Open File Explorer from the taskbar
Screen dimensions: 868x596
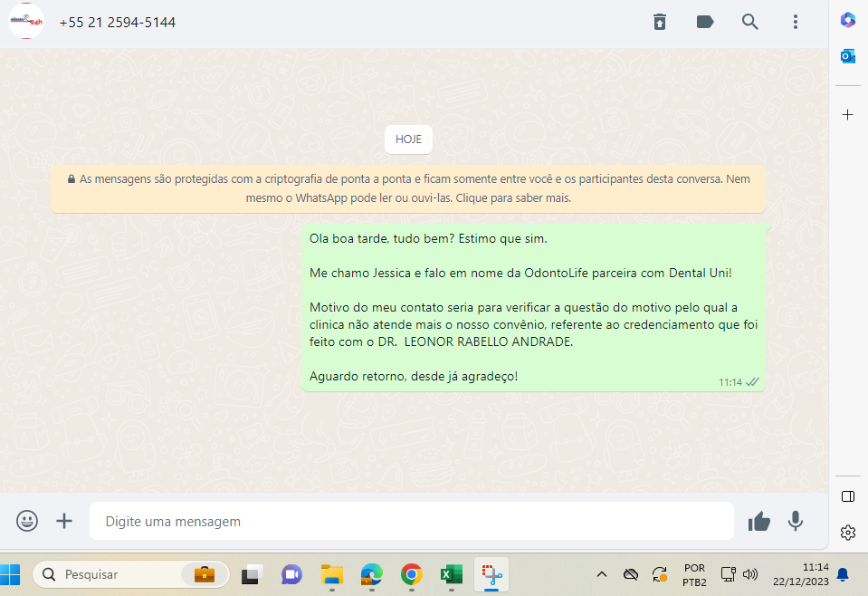coord(331,574)
